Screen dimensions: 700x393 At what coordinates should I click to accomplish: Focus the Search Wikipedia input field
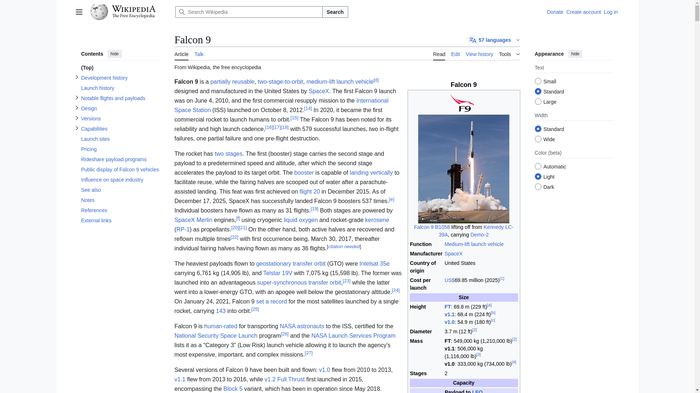coord(249,12)
